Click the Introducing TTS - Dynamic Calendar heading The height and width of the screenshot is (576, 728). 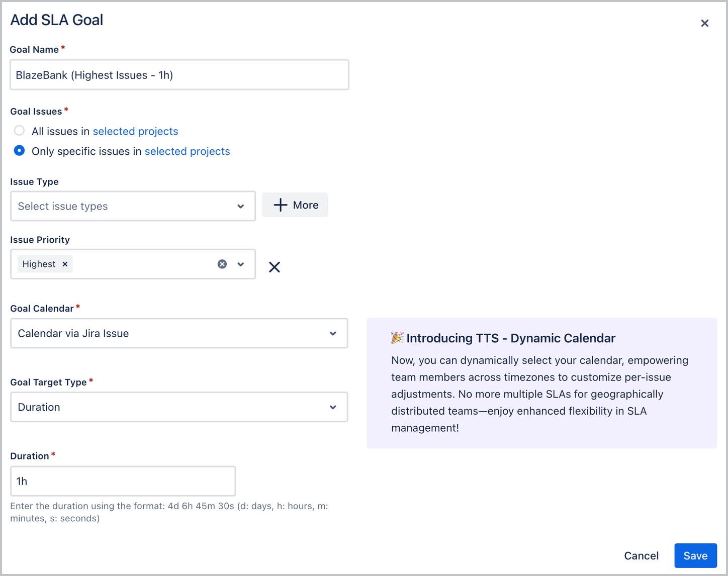511,338
